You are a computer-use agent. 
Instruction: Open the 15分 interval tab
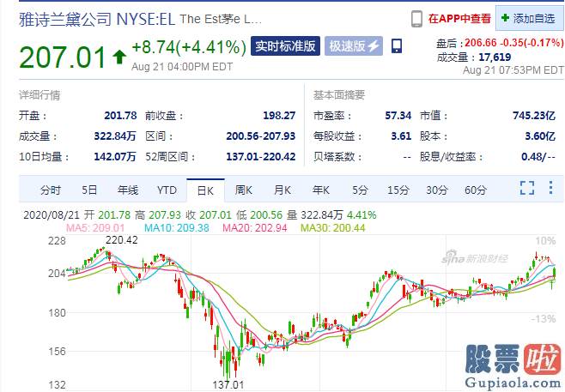pos(398,190)
